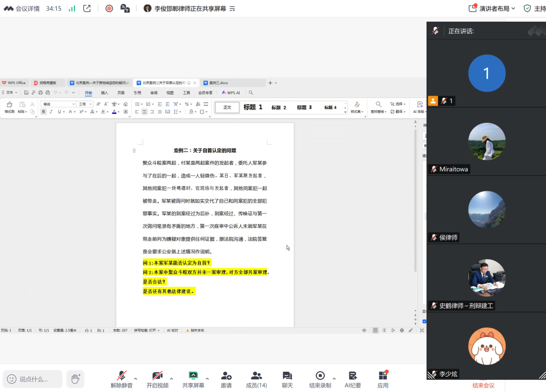Image resolution: width=546 pixels, height=392 pixels.
Task: Toggle bold formatting
Action: (x=43, y=112)
